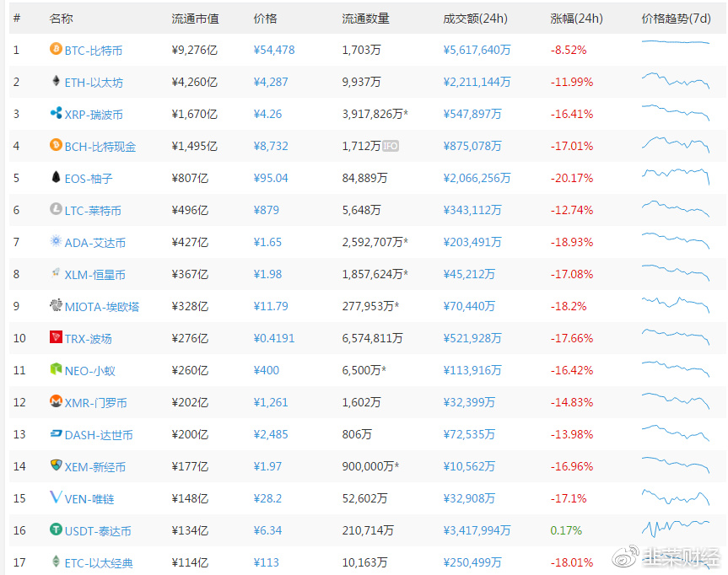This screenshot has width=728, height=575.
Task: Click the ADA Cardano icon
Action: click(x=56, y=241)
